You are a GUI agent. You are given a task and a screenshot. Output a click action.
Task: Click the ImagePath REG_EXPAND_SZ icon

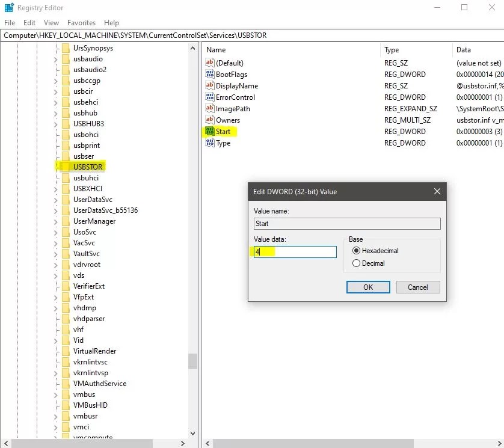[209, 108]
